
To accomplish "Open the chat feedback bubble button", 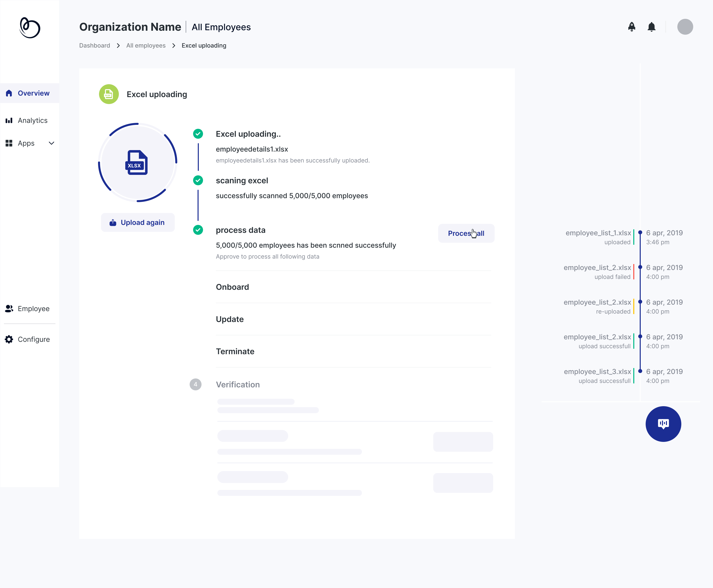I will (663, 424).
